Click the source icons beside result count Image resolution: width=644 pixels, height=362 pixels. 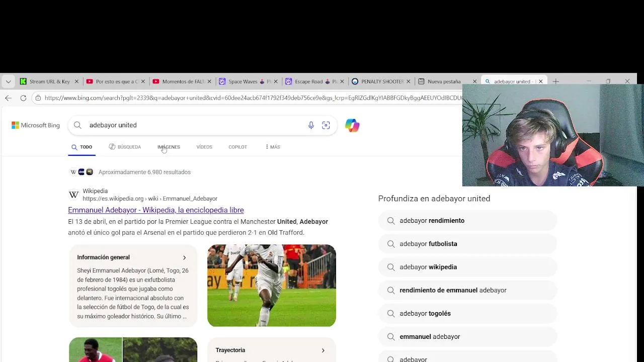click(82, 172)
